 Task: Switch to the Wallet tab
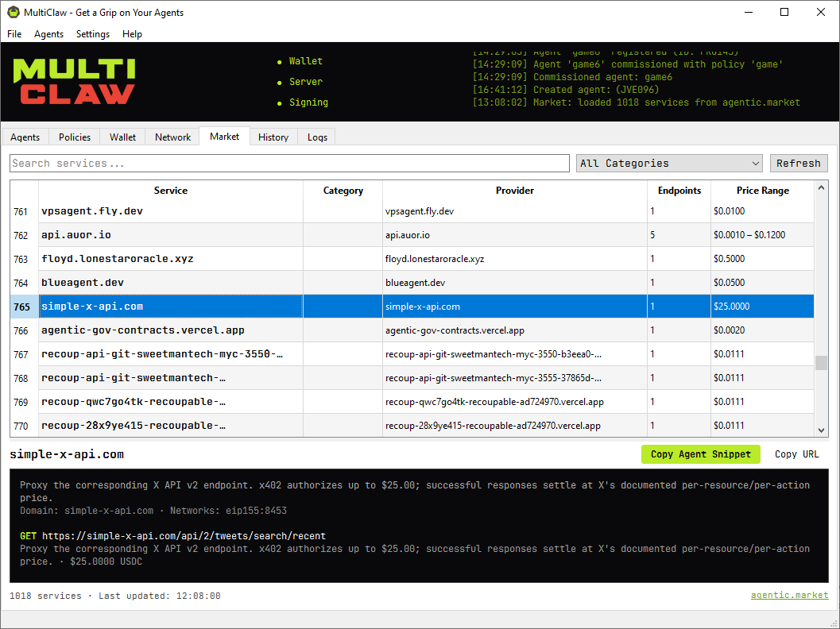[122, 137]
